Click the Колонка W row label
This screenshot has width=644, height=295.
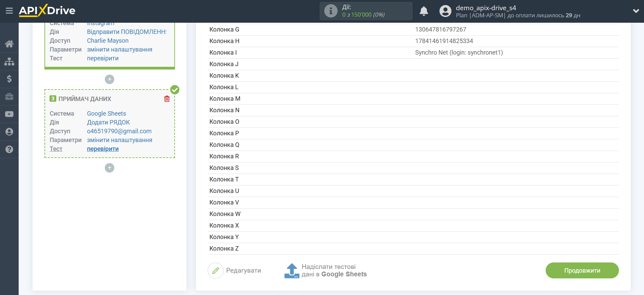click(225, 214)
